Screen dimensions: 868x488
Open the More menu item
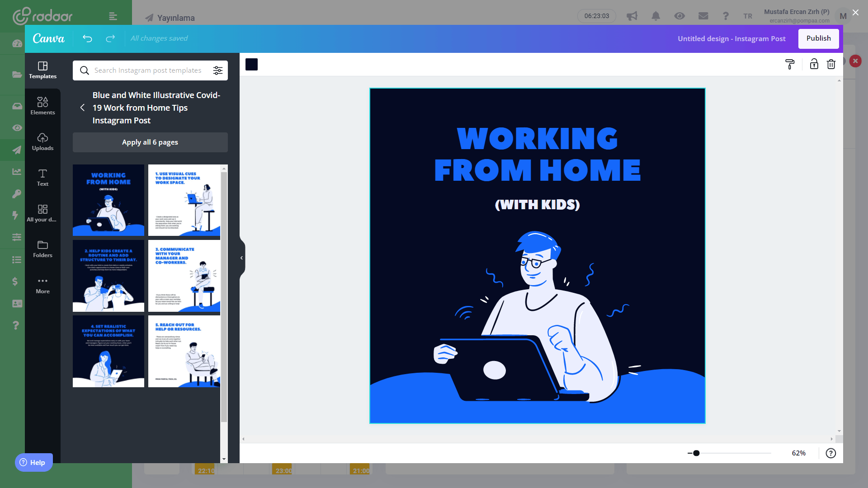[x=42, y=285]
